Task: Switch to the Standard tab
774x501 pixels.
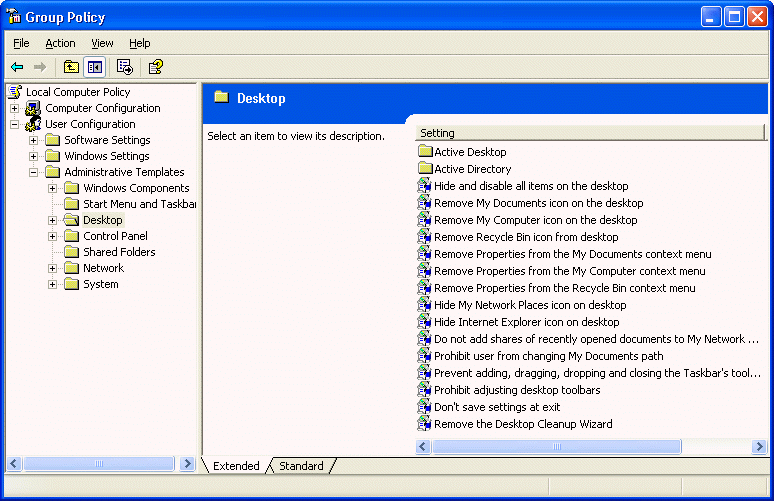Action: coord(301,466)
